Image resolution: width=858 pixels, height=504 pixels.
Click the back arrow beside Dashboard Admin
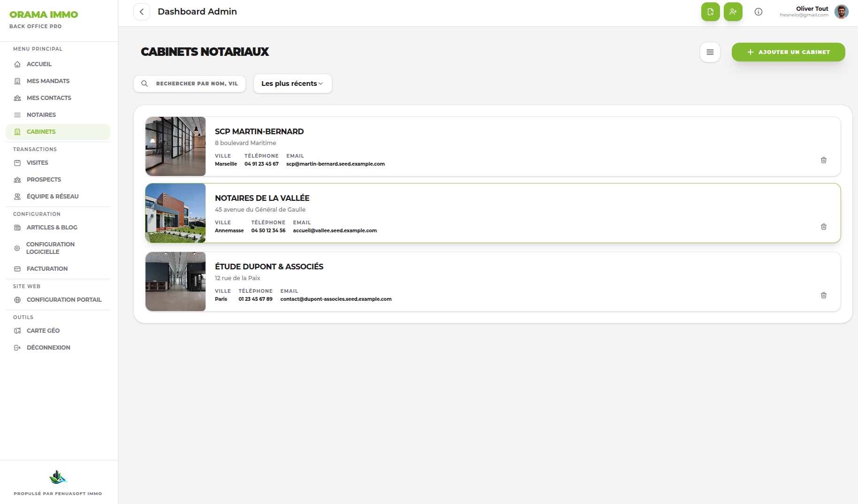pyautogui.click(x=142, y=12)
